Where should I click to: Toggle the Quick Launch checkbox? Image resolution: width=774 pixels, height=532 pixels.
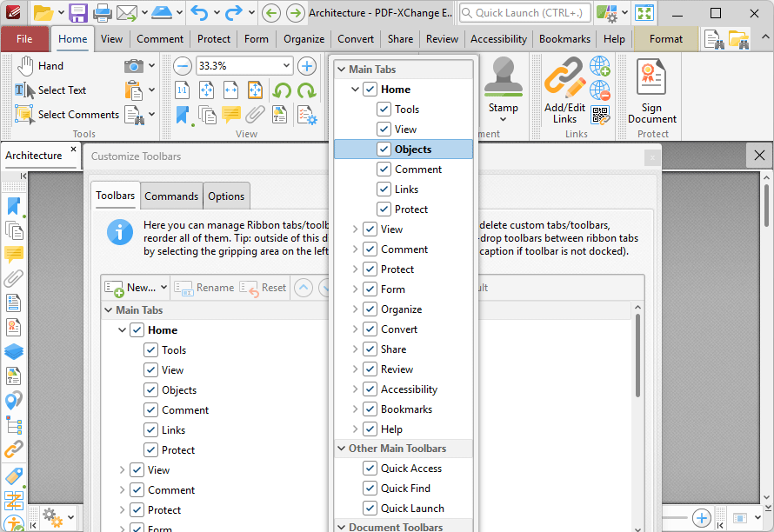pos(370,508)
